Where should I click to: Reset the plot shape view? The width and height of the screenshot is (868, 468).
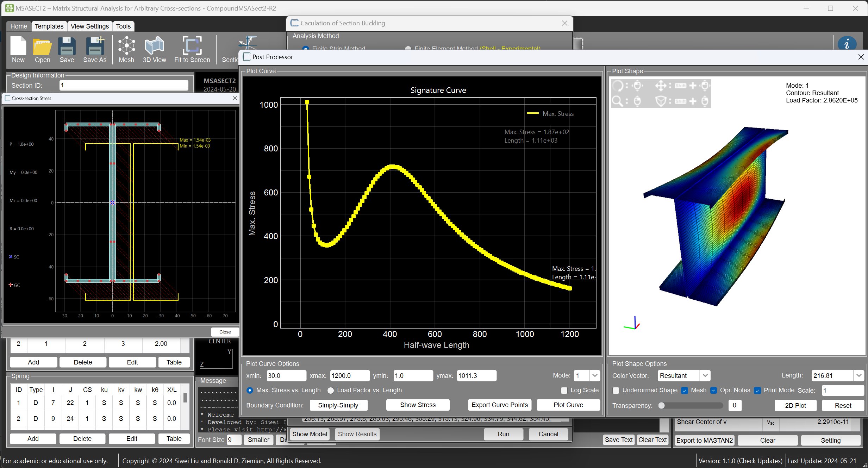point(843,405)
